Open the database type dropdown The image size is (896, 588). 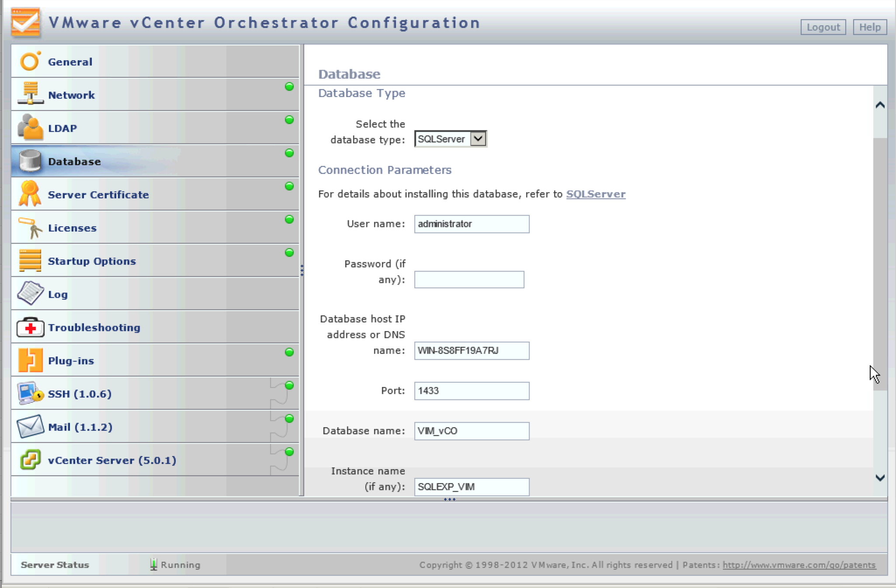(478, 139)
